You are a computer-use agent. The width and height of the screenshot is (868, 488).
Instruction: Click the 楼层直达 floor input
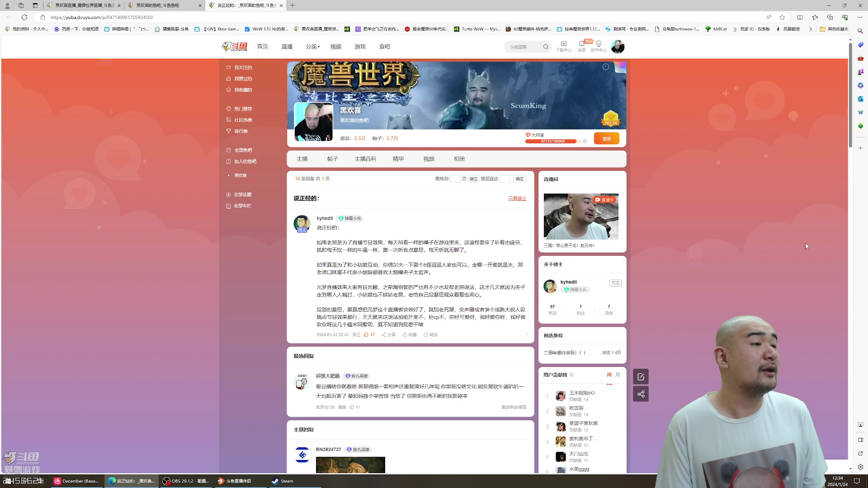505,179
